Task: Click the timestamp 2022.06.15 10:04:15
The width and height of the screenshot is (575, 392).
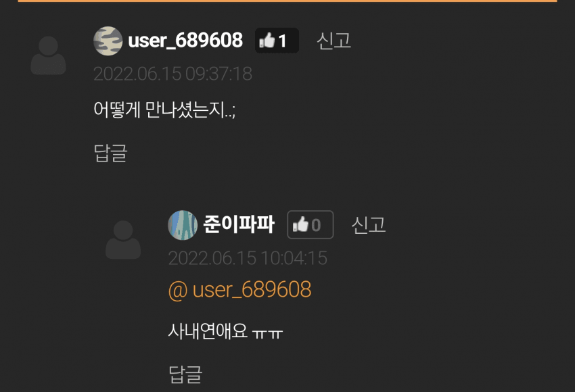Action: [x=248, y=258]
